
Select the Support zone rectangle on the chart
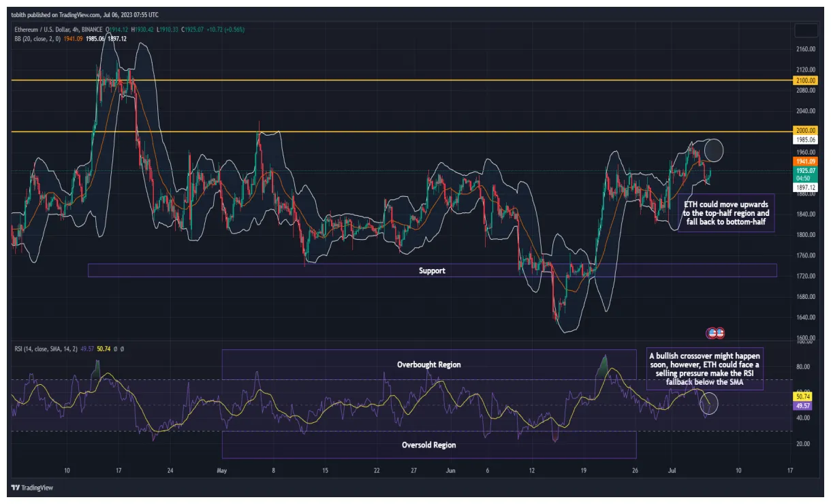tap(432, 270)
